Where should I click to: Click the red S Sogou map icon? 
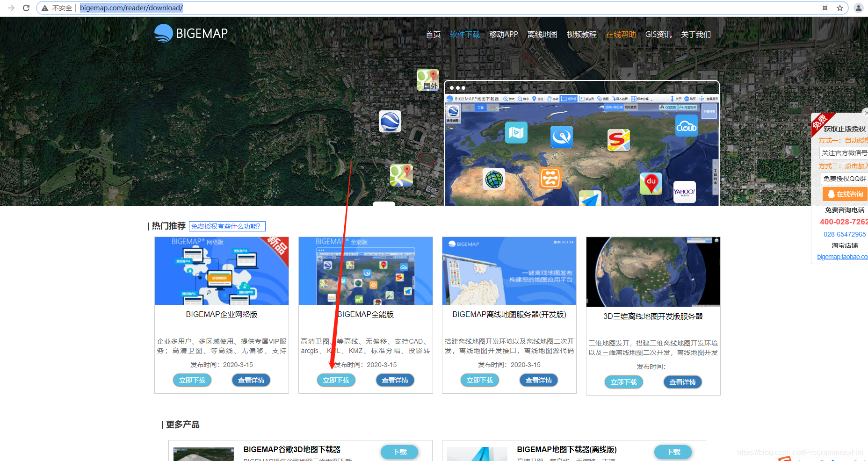[x=619, y=140]
